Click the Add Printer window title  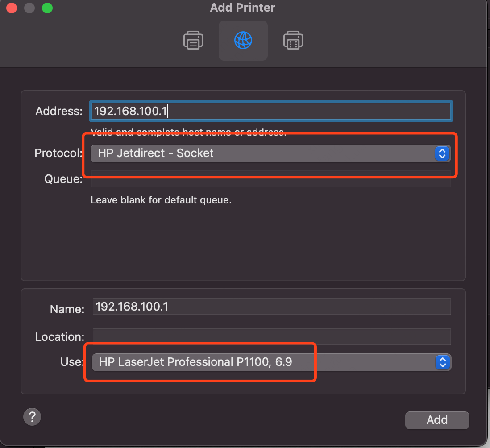(243, 8)
